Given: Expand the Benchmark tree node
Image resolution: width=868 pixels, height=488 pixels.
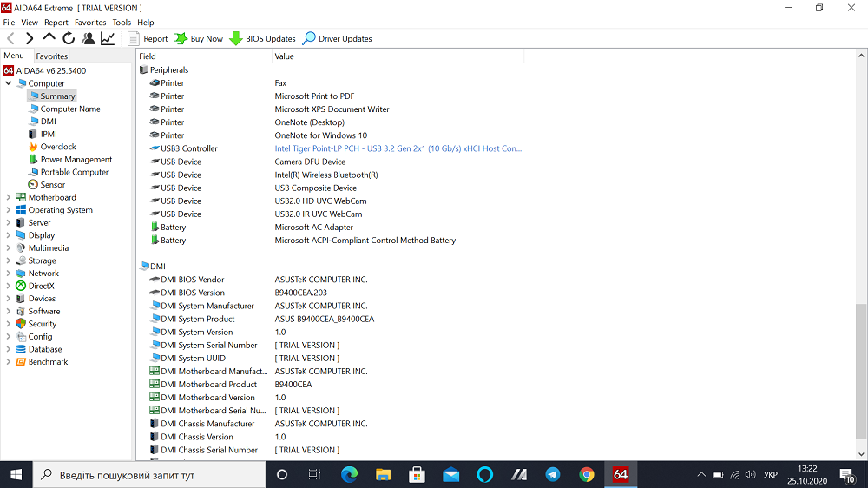Looking at the screenshot, I should point(9,362).
